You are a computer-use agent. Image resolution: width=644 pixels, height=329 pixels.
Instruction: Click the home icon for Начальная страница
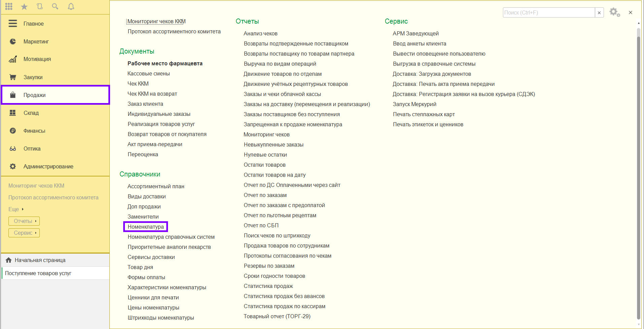point(9,260)
